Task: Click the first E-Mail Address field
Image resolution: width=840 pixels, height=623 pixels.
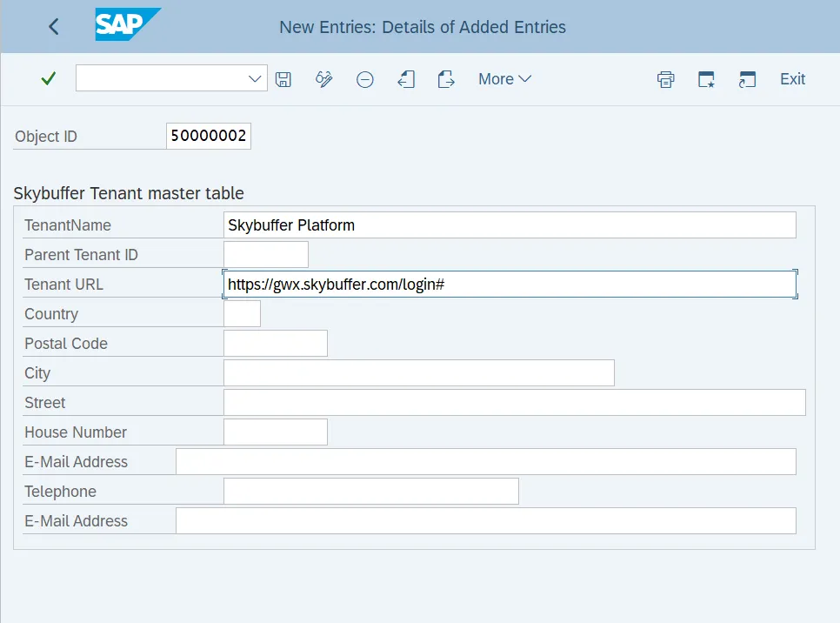Action: tap(486, 462)
